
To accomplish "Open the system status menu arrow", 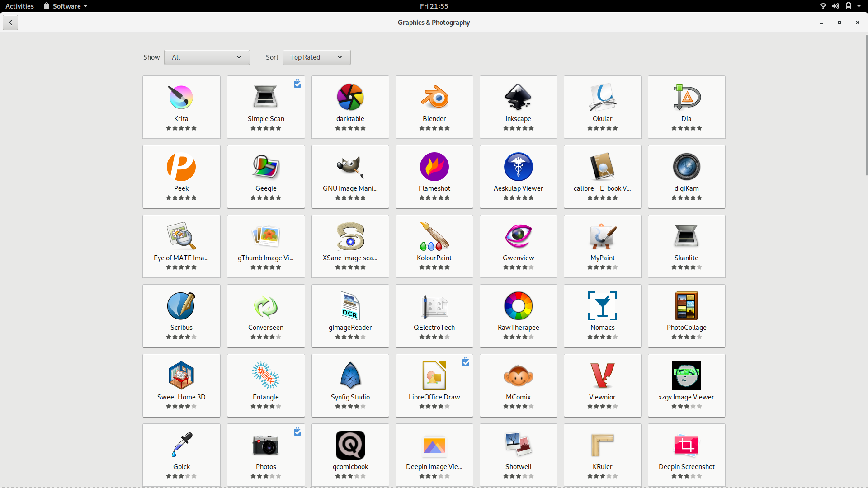I will pyautogui.click(x=859, y=6).
